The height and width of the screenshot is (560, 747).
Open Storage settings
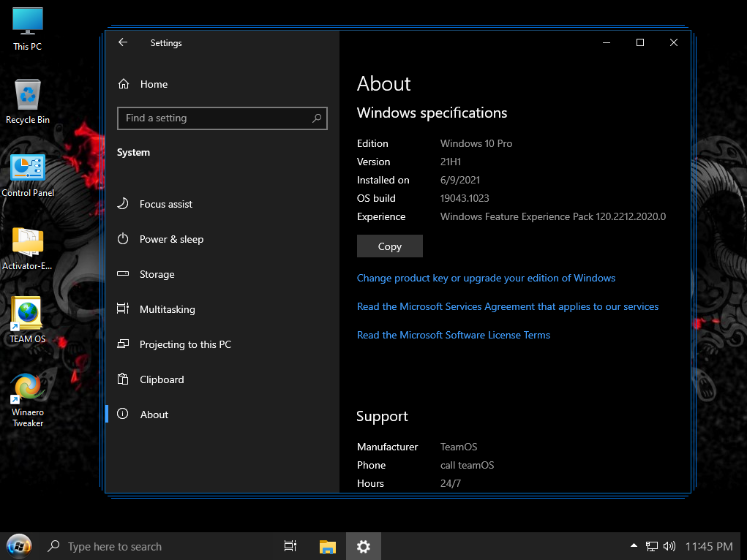[x=222, y=274]
